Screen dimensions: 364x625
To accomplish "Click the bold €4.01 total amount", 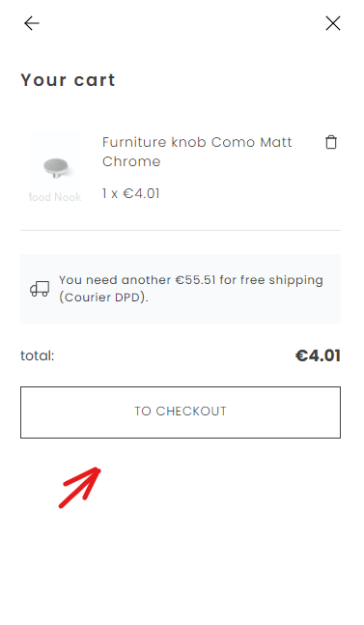I will pyautogui.click(x=318, y=355).
